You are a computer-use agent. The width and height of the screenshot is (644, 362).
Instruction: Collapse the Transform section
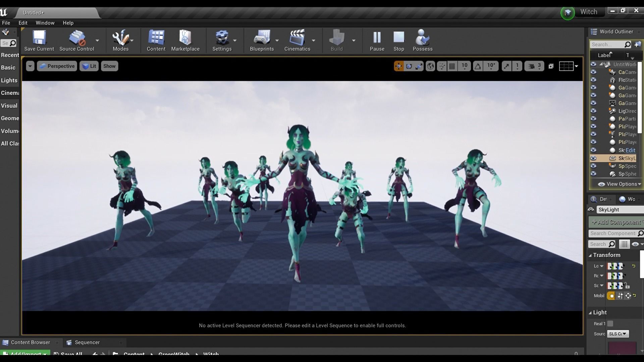pos(590,255)
